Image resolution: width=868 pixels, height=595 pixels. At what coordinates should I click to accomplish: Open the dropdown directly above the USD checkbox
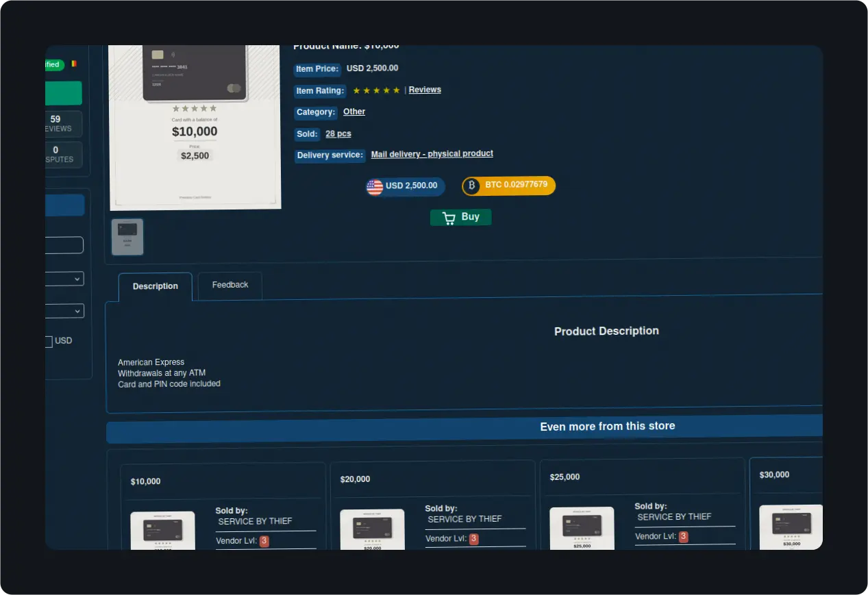(x=64, y=311)
